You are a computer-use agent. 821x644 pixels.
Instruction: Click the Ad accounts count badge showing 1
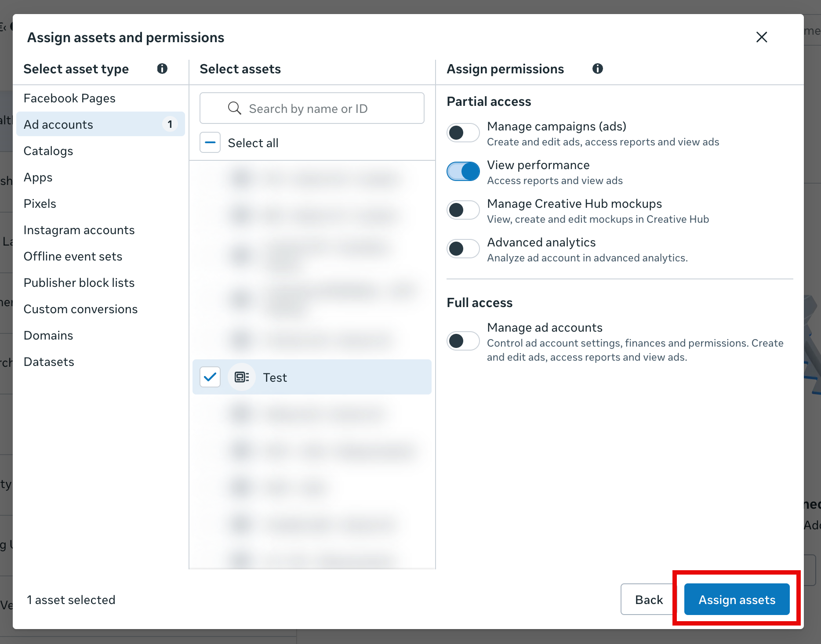coord(170,124)
